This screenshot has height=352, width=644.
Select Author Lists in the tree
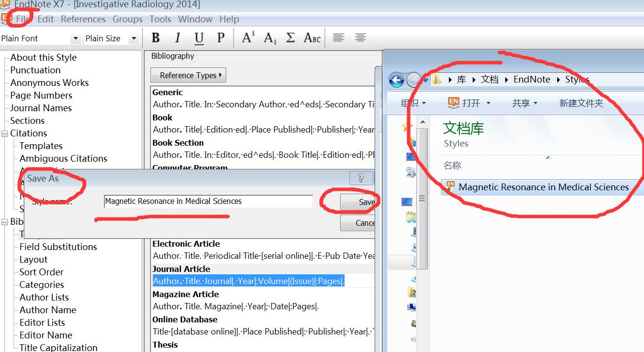coord(44,297)
